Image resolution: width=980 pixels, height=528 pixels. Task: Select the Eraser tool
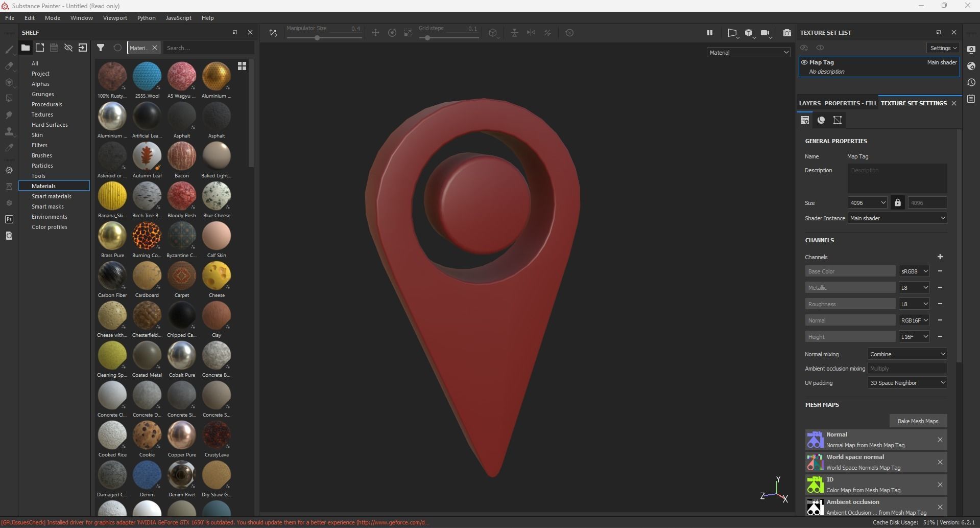pyautogui.click(x=9, y=66)
